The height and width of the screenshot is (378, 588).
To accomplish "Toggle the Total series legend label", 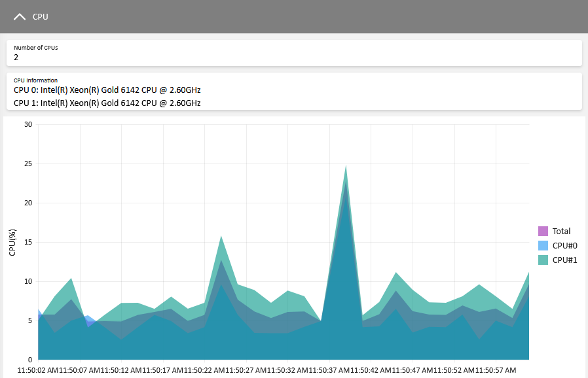I will pyautogui.click(x=561, y=231).
